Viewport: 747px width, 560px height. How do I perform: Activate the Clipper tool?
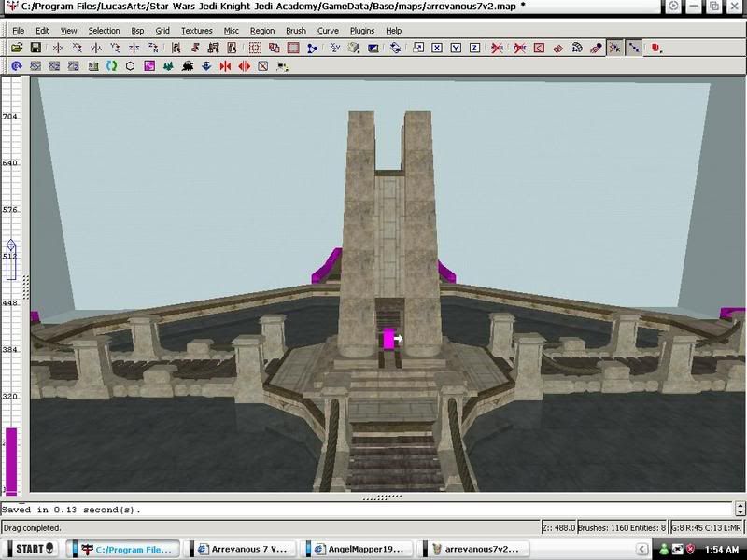tap(312, 48)
